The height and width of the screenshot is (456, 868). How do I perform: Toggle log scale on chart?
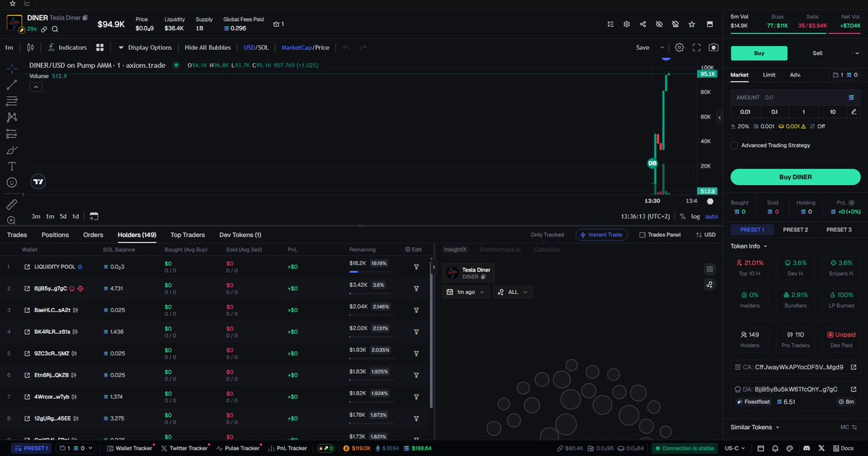click(x=695, y=216)
